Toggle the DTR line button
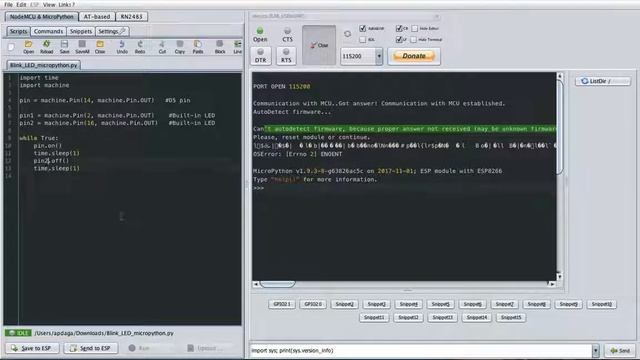Image resolution: width=640 pixels, height=360 pixels. click(260, 56)
